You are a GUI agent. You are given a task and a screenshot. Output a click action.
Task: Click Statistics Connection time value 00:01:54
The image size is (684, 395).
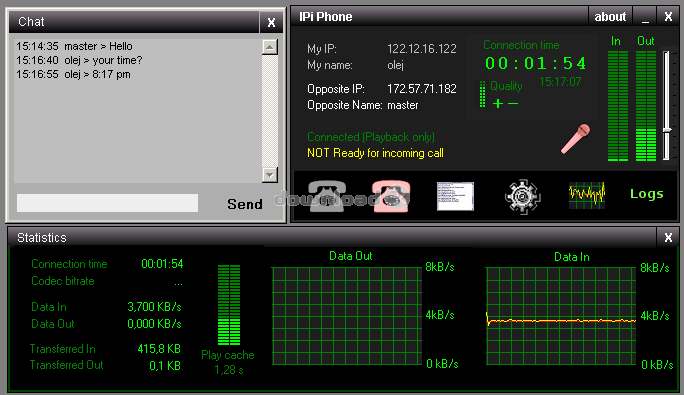click(x=162, y=264)
